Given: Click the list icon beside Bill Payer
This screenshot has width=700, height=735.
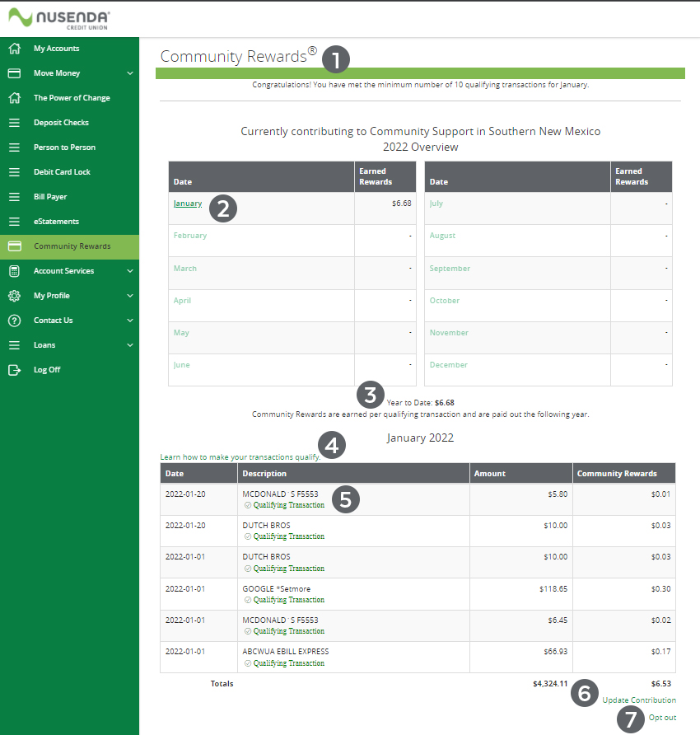Looking at the screenshot, I should pyautogui.click(x=15, y=197).
